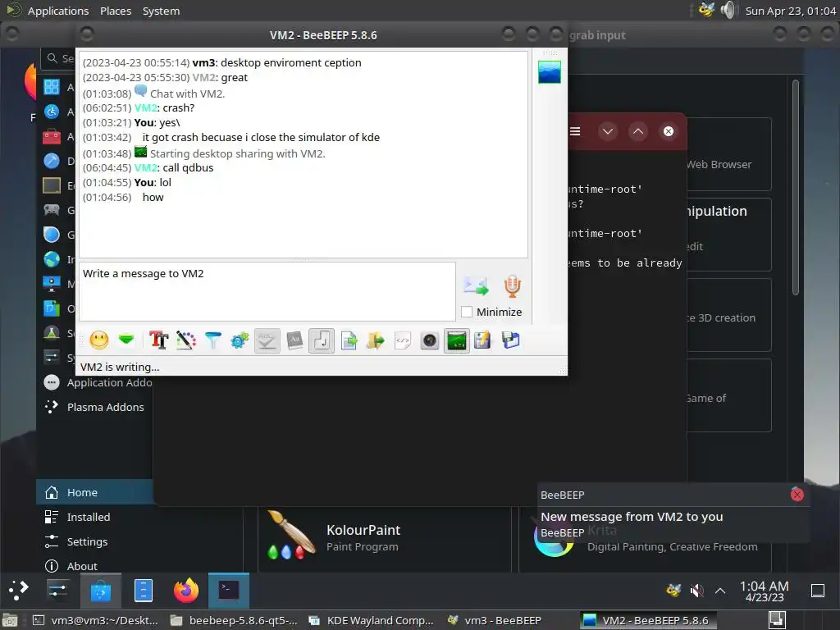Focus the Write a message to VM2 field
This screenshot has height=630, width=840.
coord(267,291)
